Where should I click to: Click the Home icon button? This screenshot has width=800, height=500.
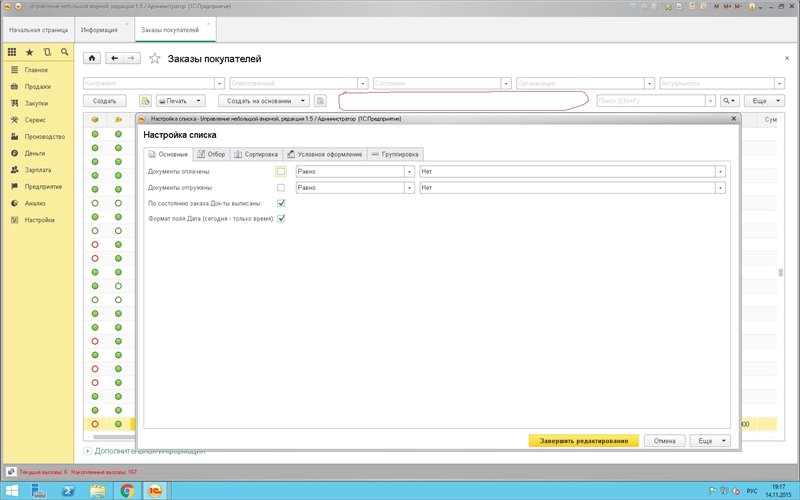(x=93, y=58)
